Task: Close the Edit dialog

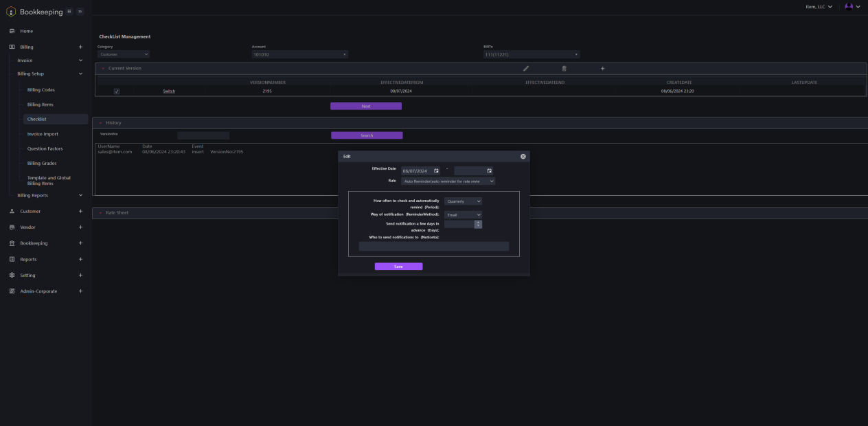Action: click(x=523, y=157)
